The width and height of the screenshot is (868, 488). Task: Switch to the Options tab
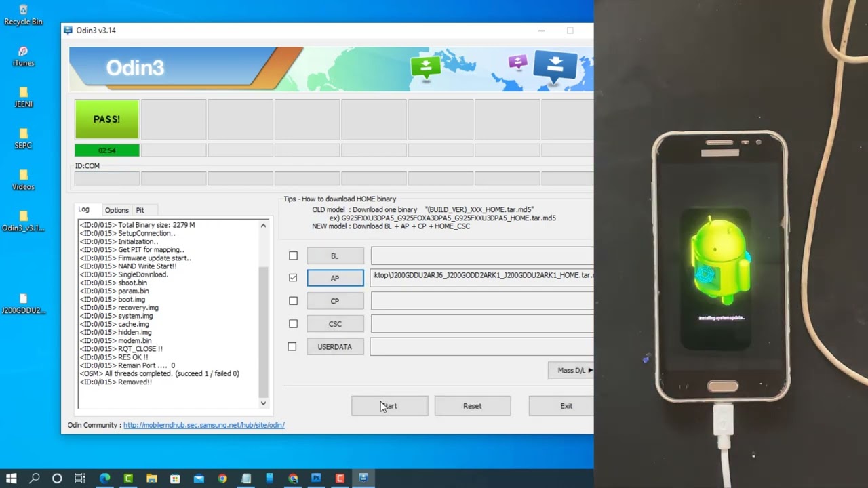pyautogui.click(x=117, y=210)
